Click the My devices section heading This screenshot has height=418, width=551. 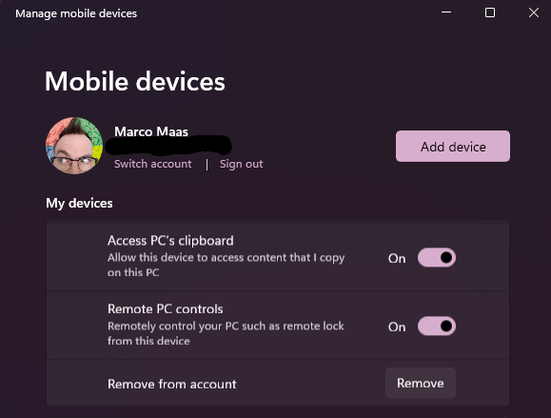79,203
